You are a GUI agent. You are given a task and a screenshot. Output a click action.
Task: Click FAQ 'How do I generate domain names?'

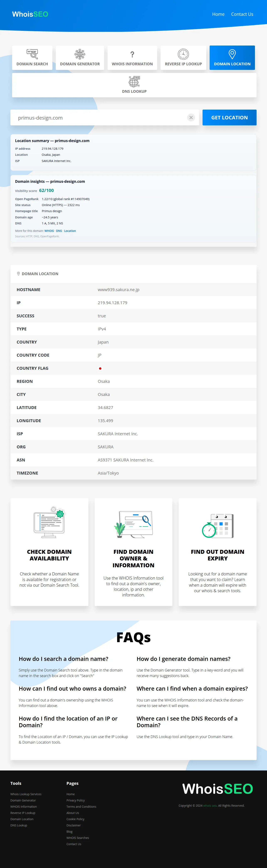point(184,659)
